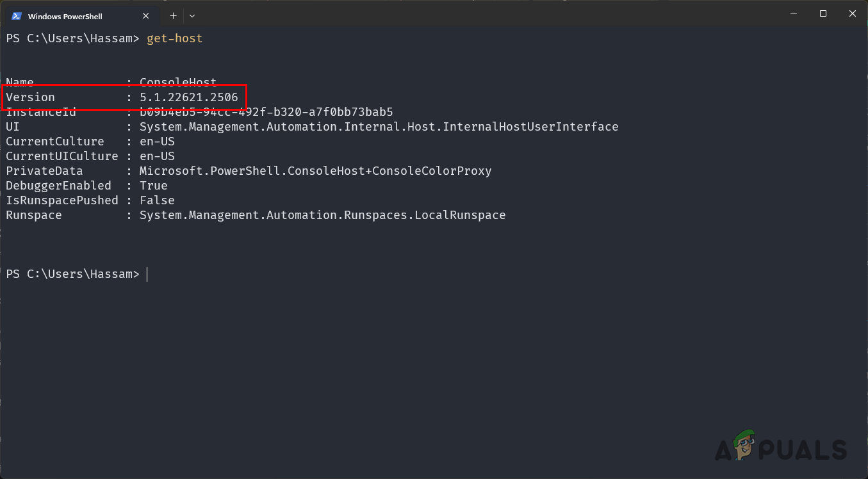Click the PrivateData ConsoleColorProxy text
868x479 pixels.
pos(316,170)
